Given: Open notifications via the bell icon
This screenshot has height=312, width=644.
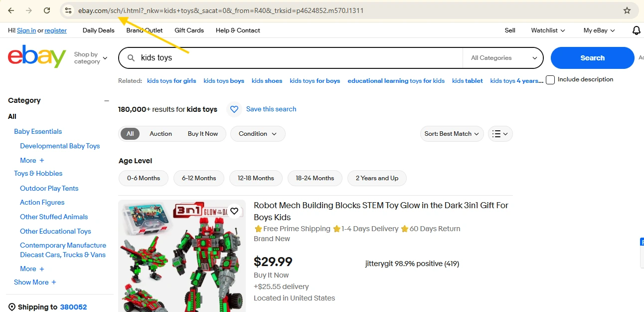Looking at the screenshot, I should pyautogui.click(x=636, y=30).
